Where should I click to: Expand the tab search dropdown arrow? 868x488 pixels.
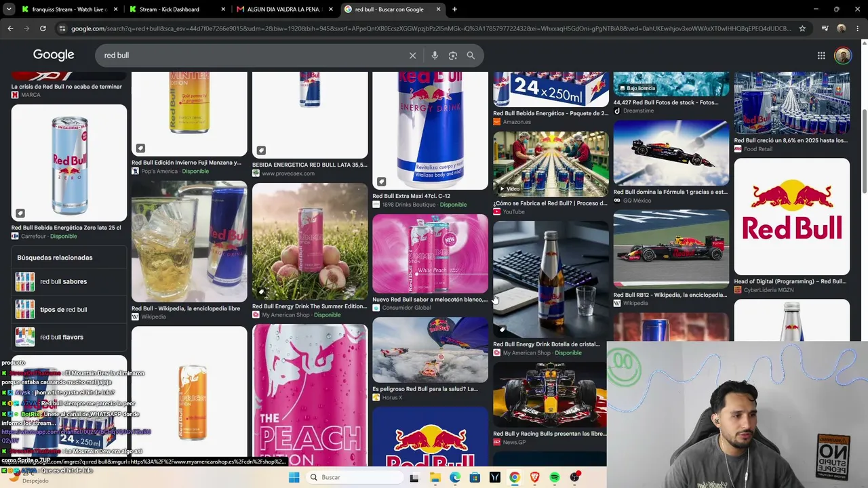pyautogui.click(x=9, y=9)
